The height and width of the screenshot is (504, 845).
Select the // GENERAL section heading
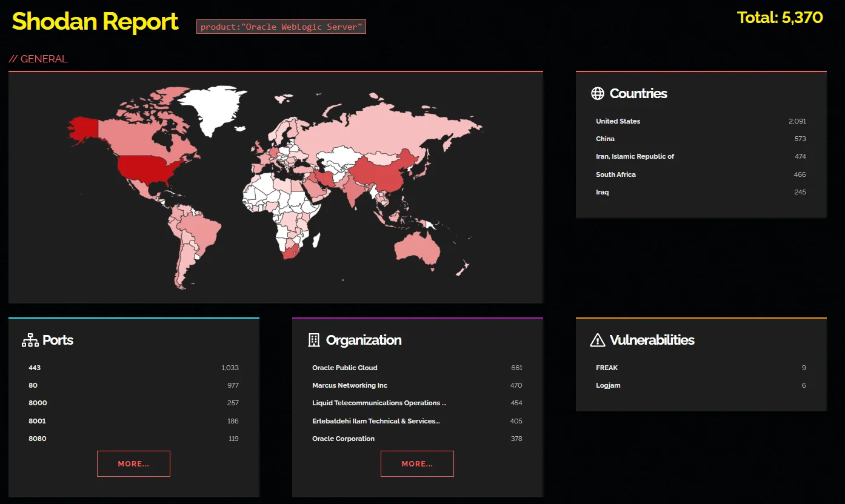pos(38,59)
